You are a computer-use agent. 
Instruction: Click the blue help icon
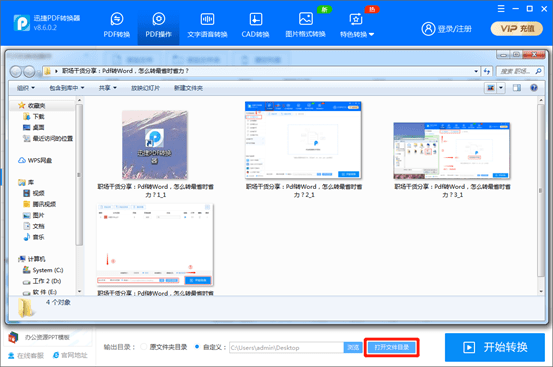[534, 88]
